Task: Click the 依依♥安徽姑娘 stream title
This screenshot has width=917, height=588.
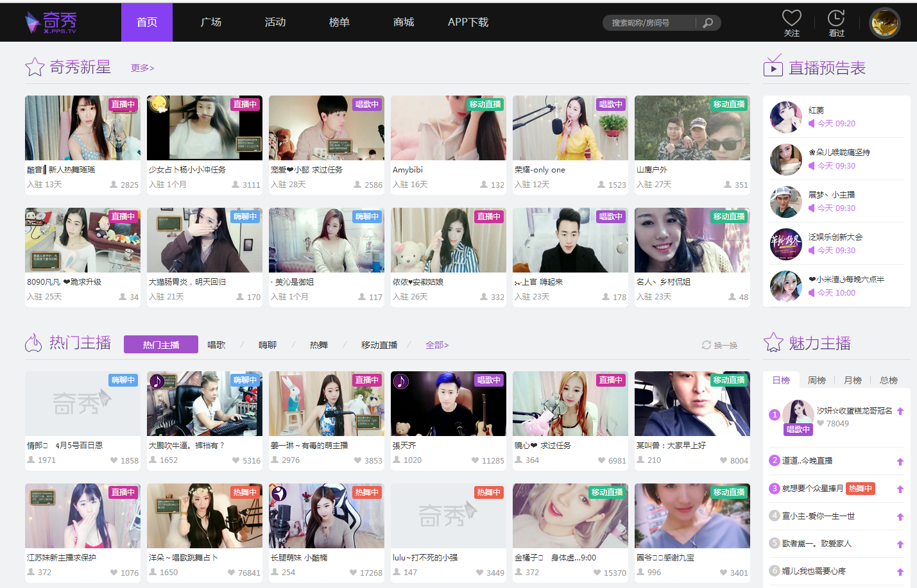Action: (418, 282)
